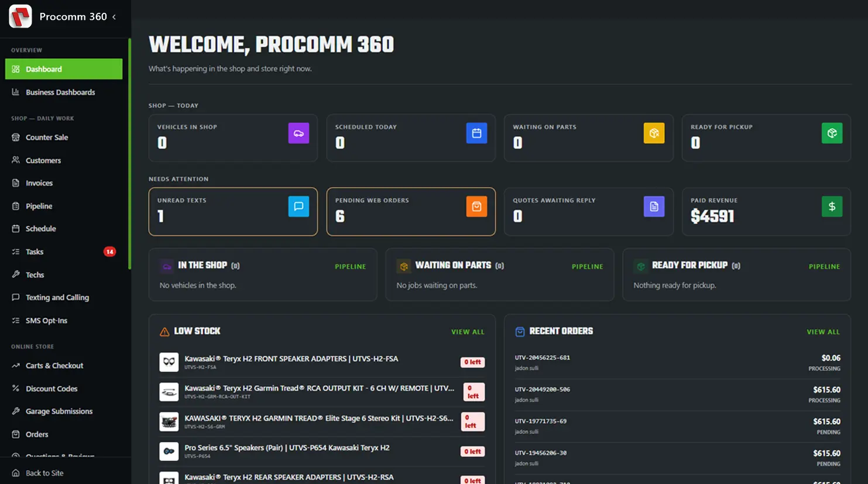868x484 pixels.
Task: Click View All in Recent Orders
Action: click(x=823, y=332)
